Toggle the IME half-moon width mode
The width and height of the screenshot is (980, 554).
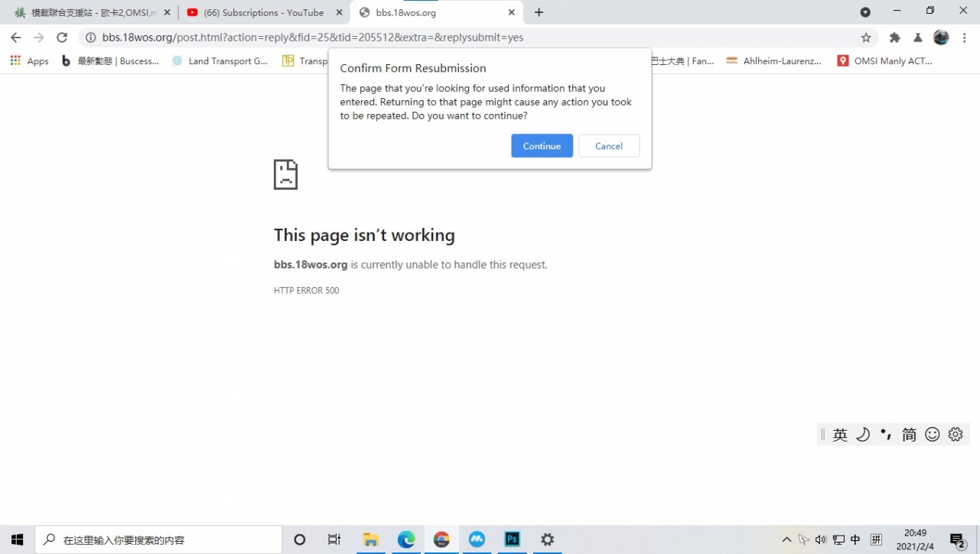click(x=863, y=435)
